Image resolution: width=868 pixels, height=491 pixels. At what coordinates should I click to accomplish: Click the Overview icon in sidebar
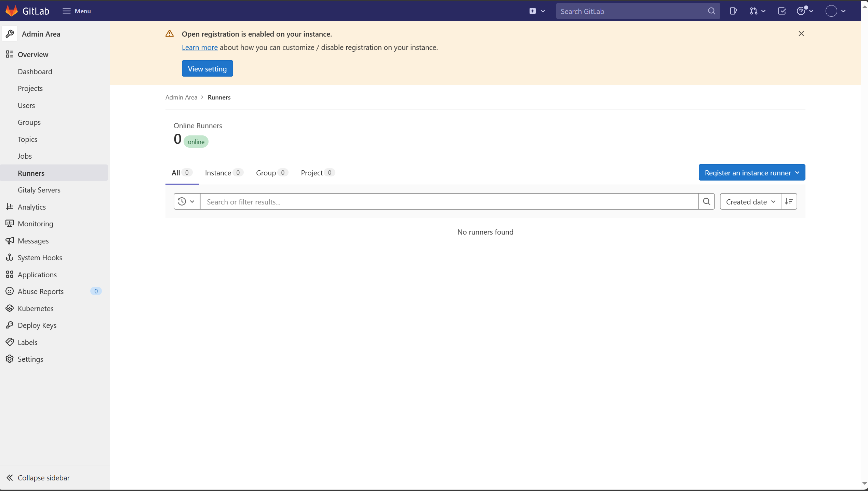(10, 54)
